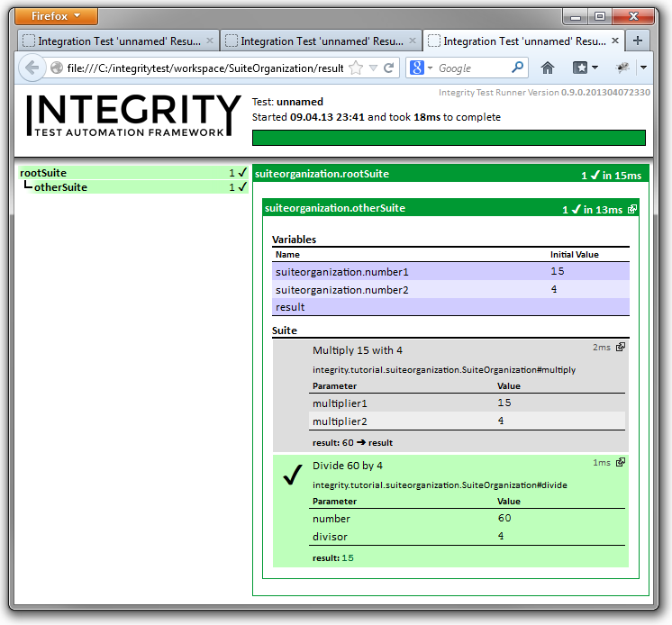Go to the Firefox home page

pyautogui.click(x=547, y=68)
